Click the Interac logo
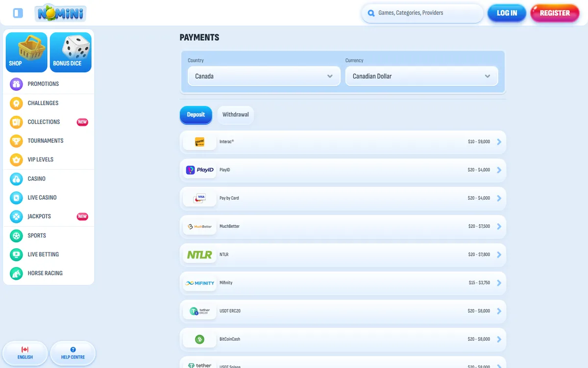The width and height of the screenshot is (588, 368). pyautogui.click(x=199, y=142)
